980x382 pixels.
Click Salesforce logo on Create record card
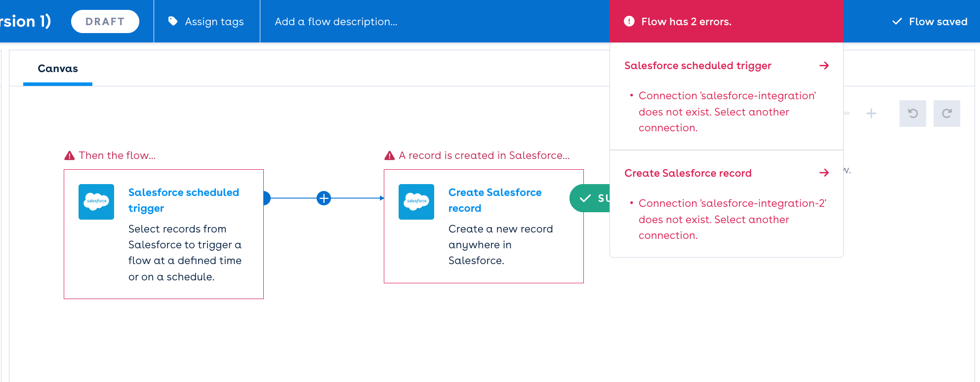click(416, 202)
